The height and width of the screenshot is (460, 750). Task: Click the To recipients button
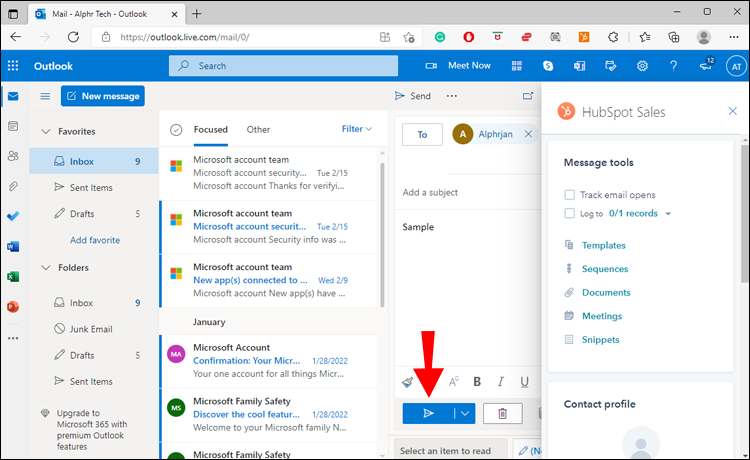422,134
